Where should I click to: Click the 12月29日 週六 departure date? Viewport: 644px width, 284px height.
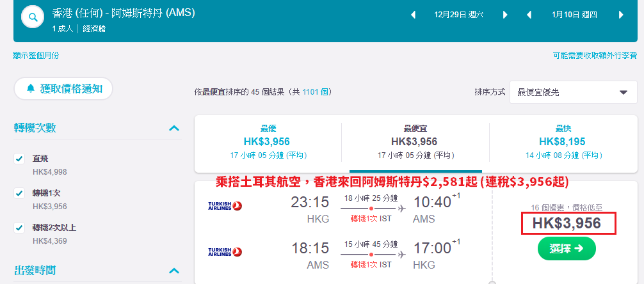459,15
